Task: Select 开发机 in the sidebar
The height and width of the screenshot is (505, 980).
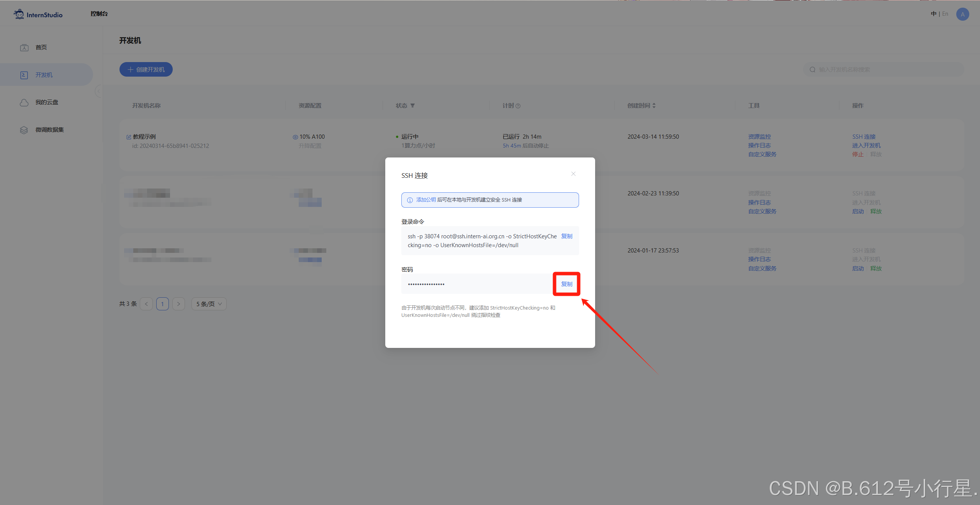Action: coord(44,75)
